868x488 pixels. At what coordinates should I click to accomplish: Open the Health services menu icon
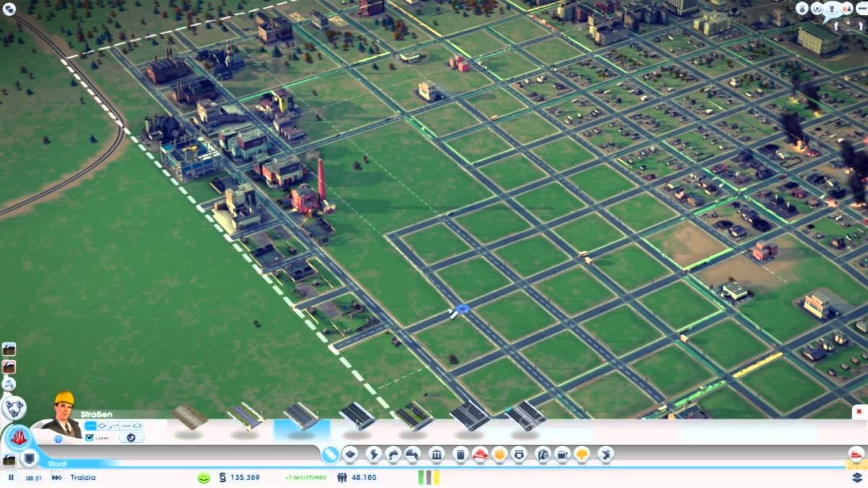tap(500, 455)
